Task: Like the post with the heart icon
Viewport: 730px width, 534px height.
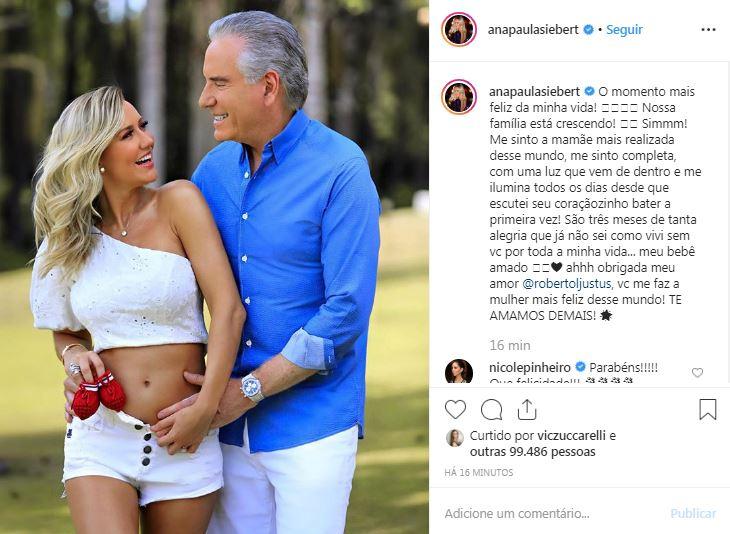Action: pos(455,410)
